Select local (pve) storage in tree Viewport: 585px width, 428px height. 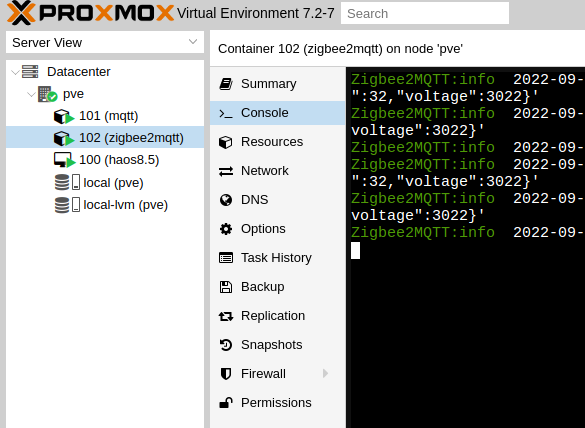click(x=105, y=183)
